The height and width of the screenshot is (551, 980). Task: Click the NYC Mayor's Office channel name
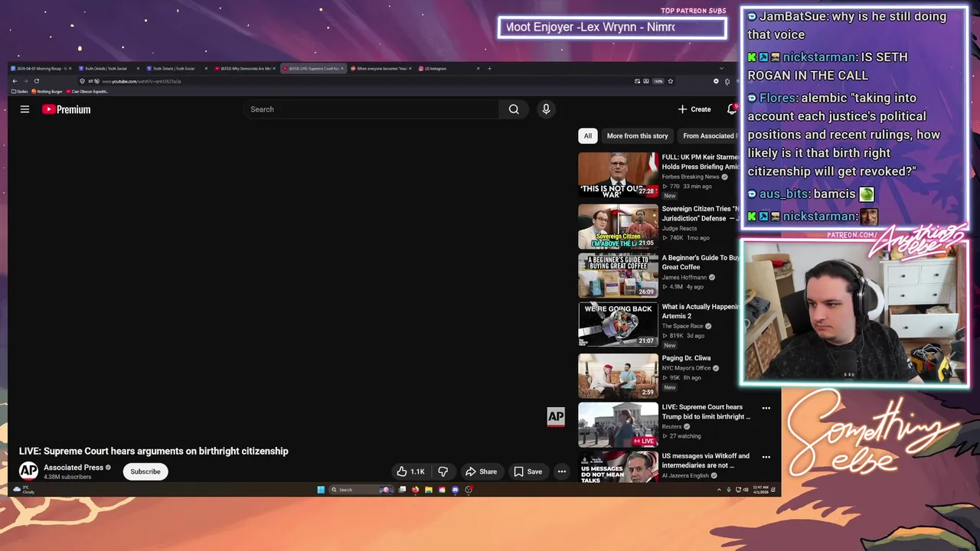pos(687,368)
